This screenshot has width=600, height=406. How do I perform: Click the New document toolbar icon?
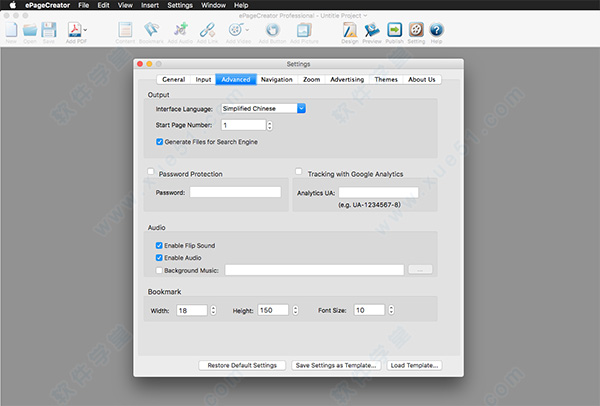(x=11, y=30)
